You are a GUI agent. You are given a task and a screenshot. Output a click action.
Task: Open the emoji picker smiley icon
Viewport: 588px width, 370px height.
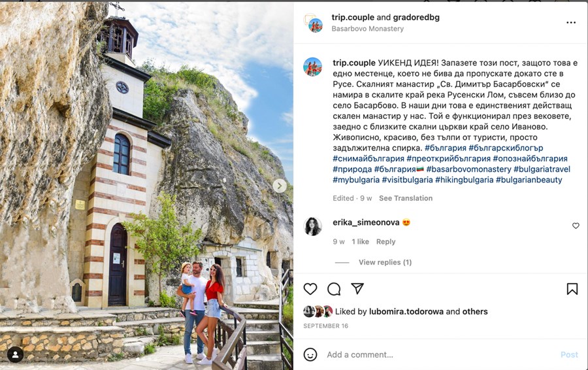310,354
